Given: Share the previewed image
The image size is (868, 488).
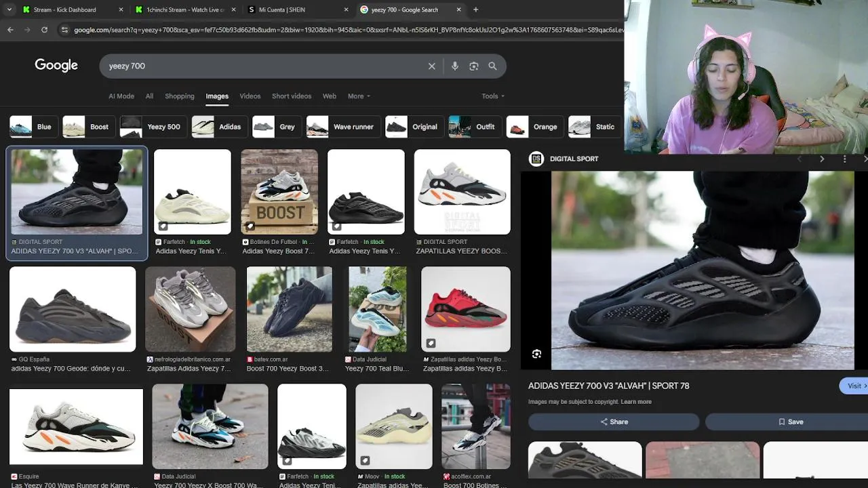Looking at the screenshot, I should point(614,422).
